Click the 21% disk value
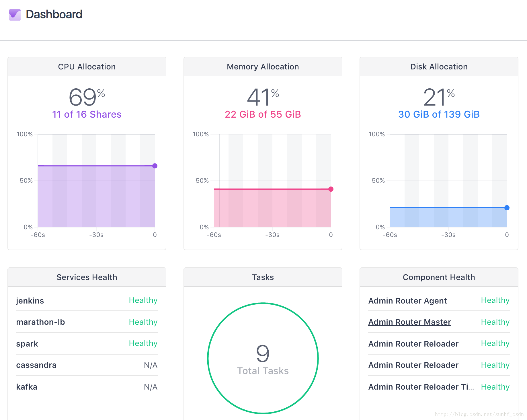 439,97
